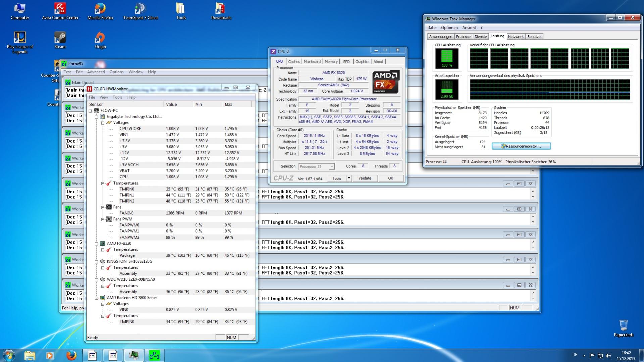Screen dimensions: 644x362
Task: Click the Ressourcenmonitor button
Action: tap(521, 146)
